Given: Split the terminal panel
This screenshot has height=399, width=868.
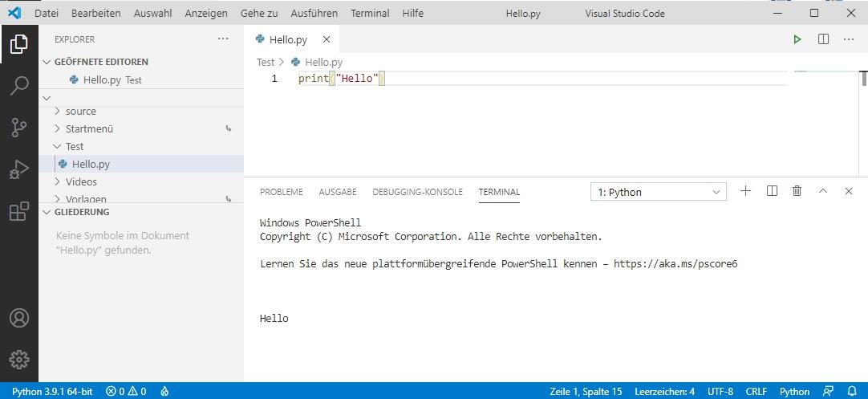Looking at the screenshot, I should click(x=773, y=191).
